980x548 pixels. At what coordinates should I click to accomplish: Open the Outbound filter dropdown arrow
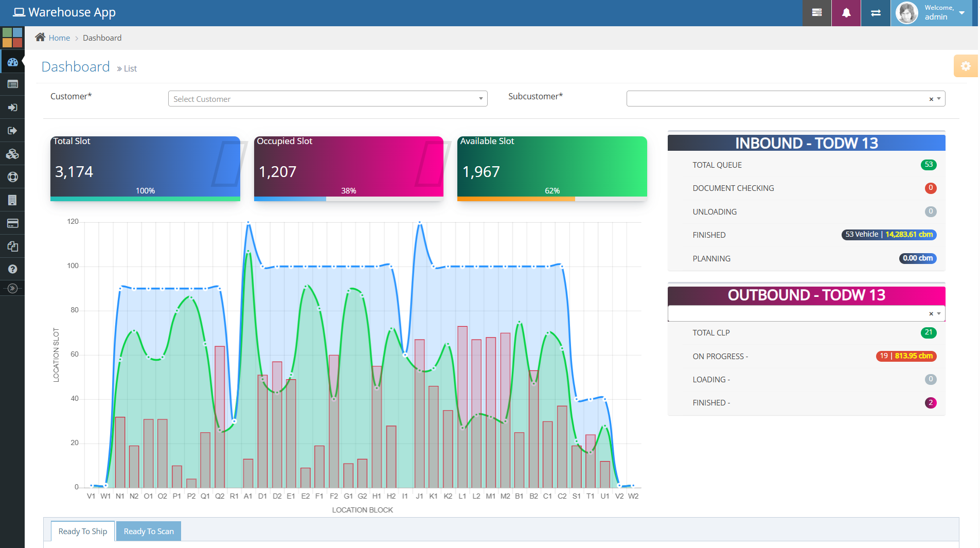pos(939,313)
